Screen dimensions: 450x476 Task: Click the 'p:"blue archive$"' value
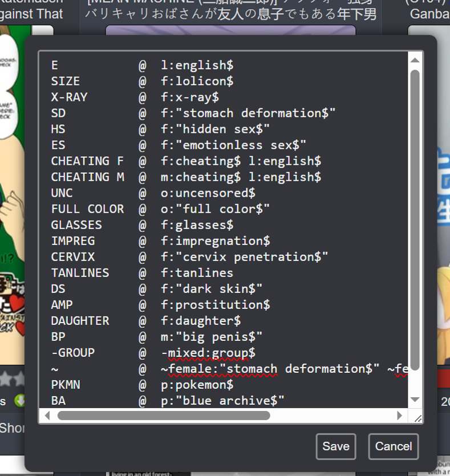point(222,401)
